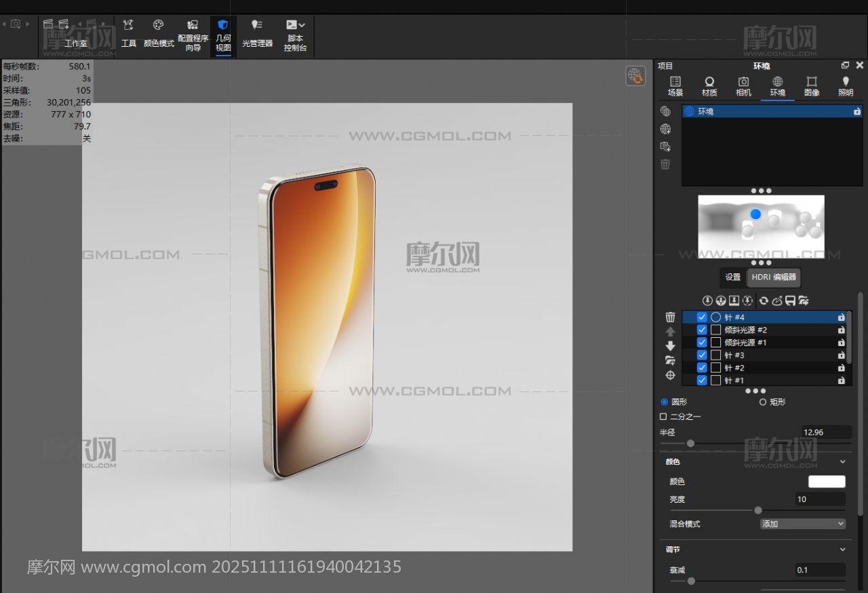Switch to the 相机 tab
This screenshot has width=868, height=593.
pyautogui.click(x=743, y=86)
